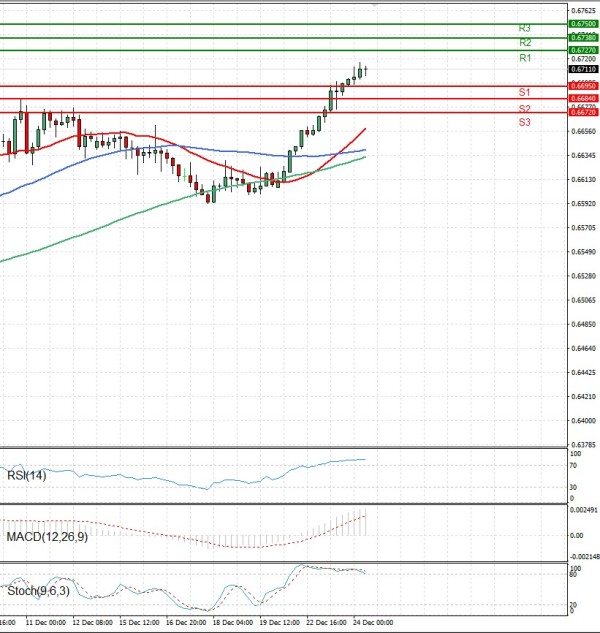600x633 pixels.
Task: Click the R1 resistance label
Action: click(524, 59)
